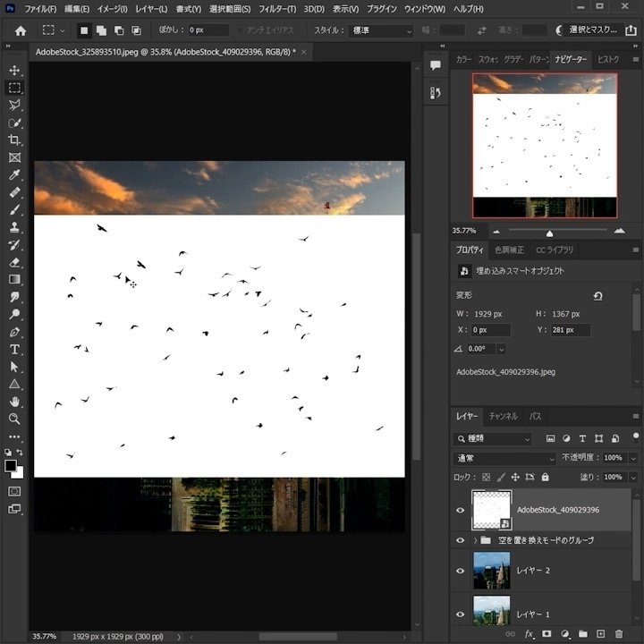Choose Intersect with Selection mode
This screenshot has width=644, height=644.
point(136,30)
